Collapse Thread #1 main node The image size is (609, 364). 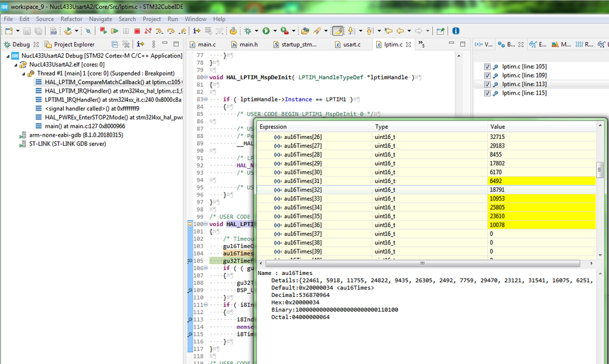point(23,73)
